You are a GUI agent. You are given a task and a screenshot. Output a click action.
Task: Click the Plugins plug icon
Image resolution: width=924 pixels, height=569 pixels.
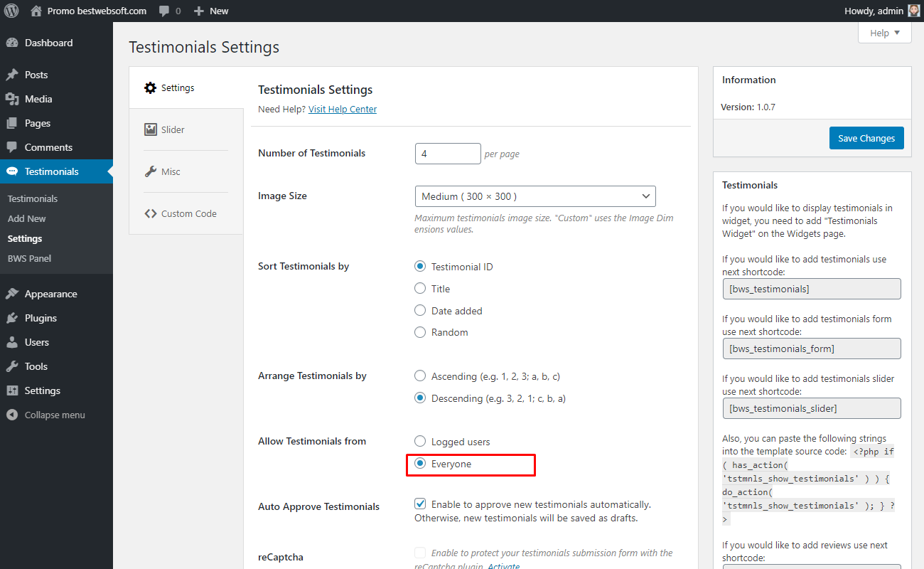pos(12,318)
